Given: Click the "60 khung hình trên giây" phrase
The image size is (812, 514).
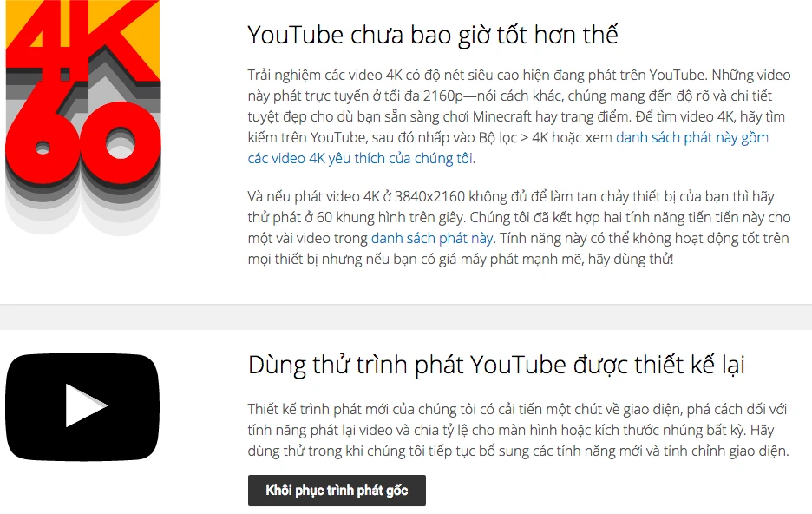Looking at the screenshot, I should pos(390,218).
